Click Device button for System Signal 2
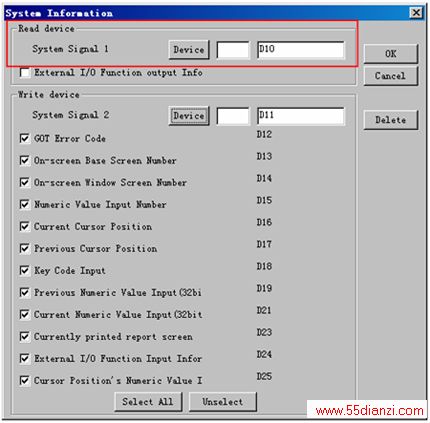430x423 pixels. coord(189,116)
